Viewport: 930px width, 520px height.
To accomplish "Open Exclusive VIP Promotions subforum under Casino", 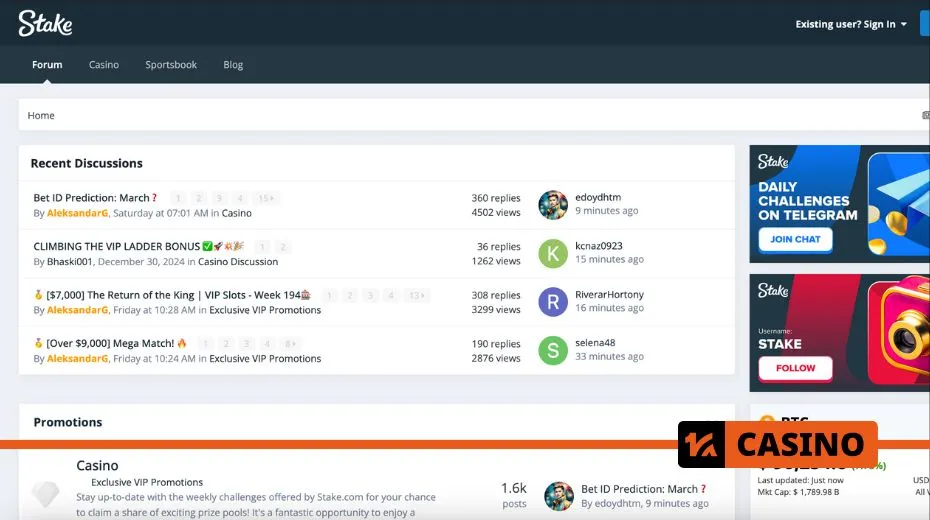I will pyautogui.click(x=147, y=482).
